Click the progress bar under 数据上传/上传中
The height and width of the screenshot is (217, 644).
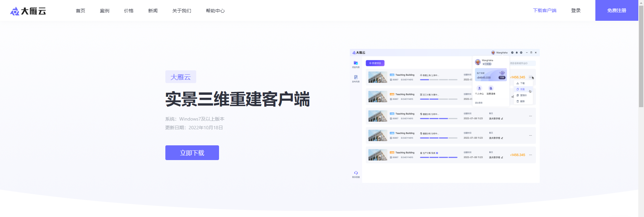click(439, 80)
